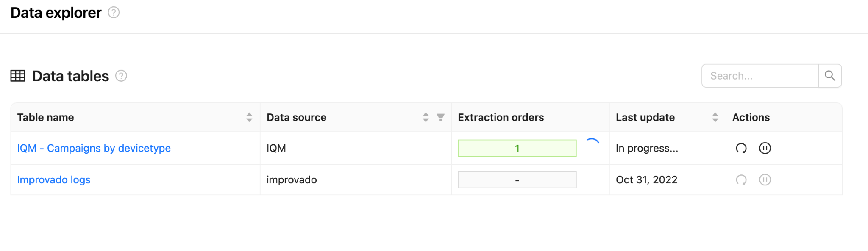Open IQM - Campaigns by devicetype table
Viewport: 868px width, 251px height.
click(x=94, y=148)
